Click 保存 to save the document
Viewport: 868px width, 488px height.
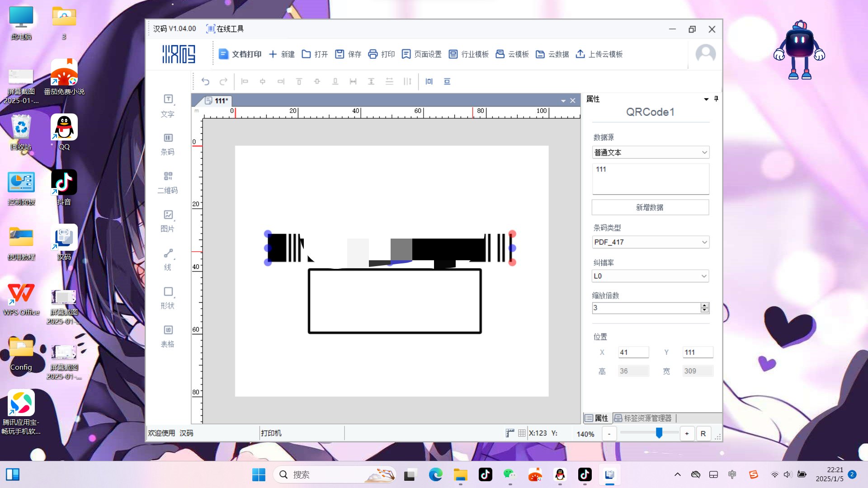pos(348,54)
